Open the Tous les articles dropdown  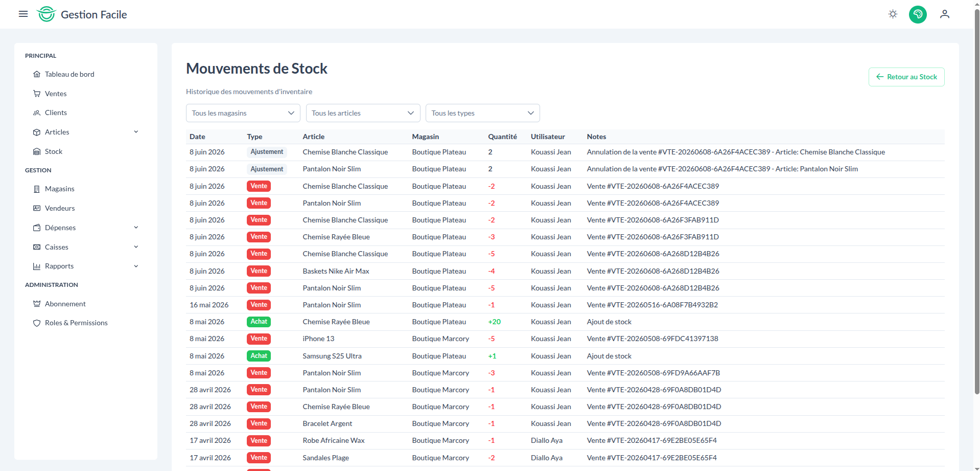(363, 113)
